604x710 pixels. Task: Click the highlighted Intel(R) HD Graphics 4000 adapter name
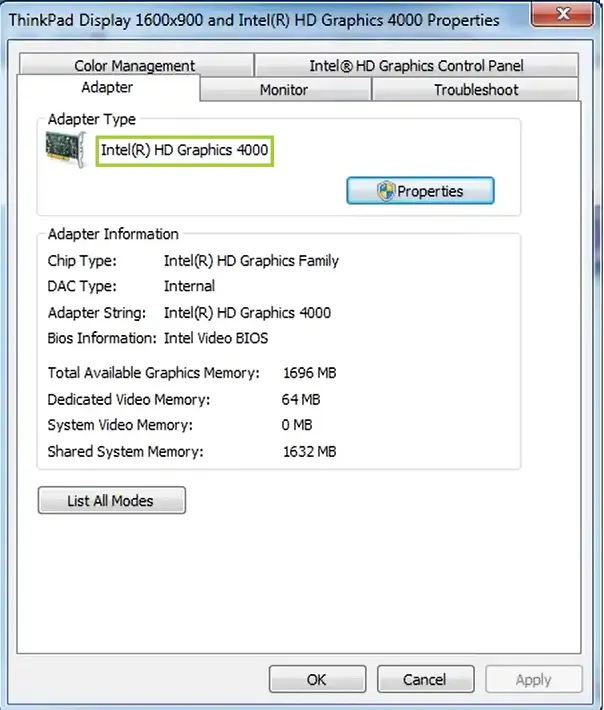click(184, 152)
